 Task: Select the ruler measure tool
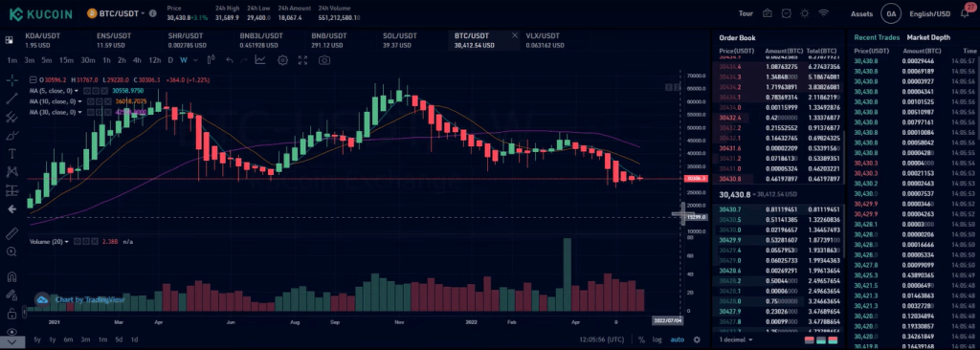tap(11, 233)
